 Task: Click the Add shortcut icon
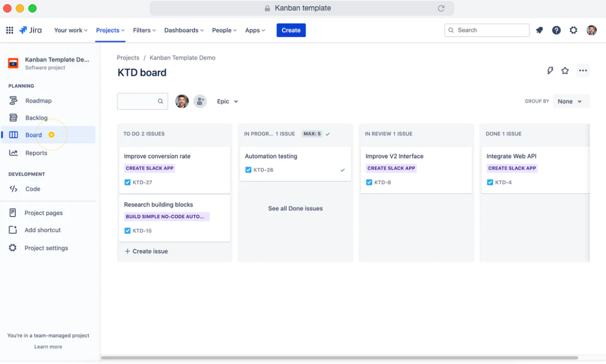click(13, 230)
